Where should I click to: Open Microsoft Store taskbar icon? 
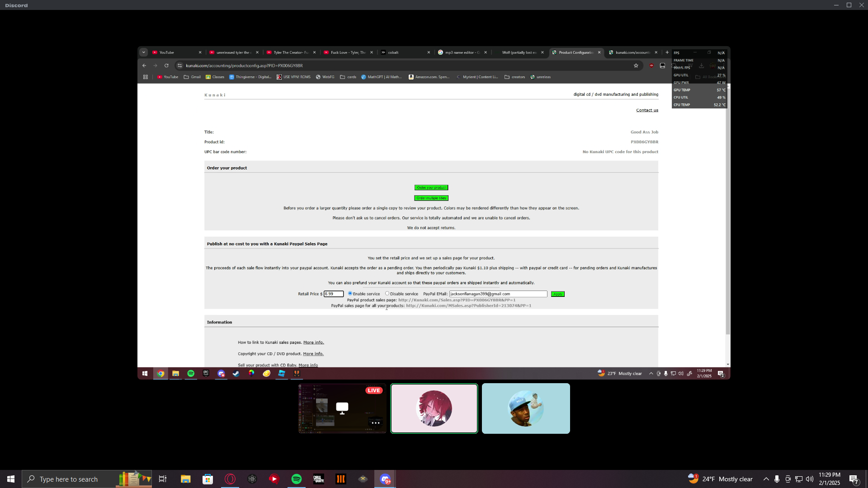(x=208, y=479)
